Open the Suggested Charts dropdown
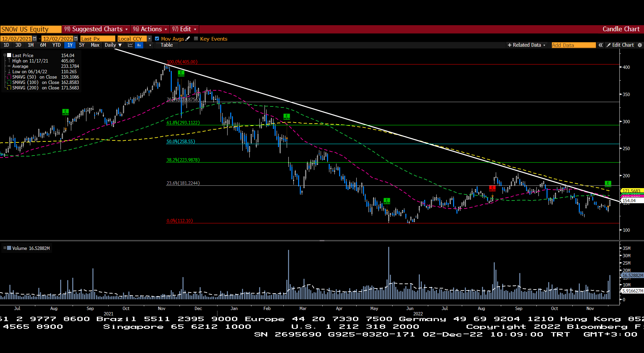The image size is (644, 353). click(96, 29)
